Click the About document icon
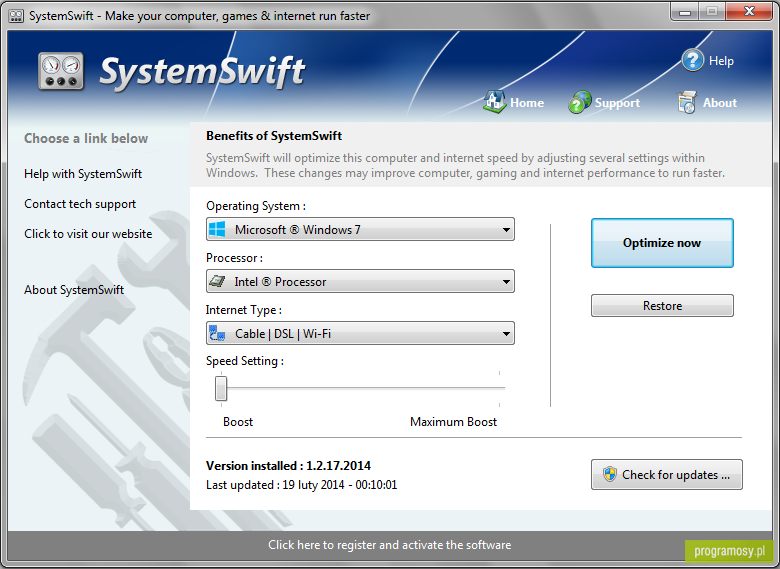This screenshot has width=780, height=569. point(686,102)
